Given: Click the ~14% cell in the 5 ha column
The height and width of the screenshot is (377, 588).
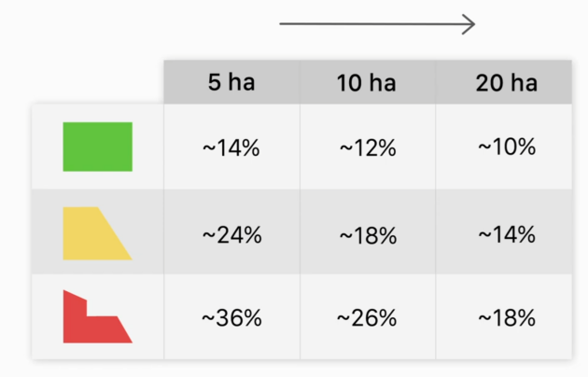Looking at the screenshot, I should 231,147.
